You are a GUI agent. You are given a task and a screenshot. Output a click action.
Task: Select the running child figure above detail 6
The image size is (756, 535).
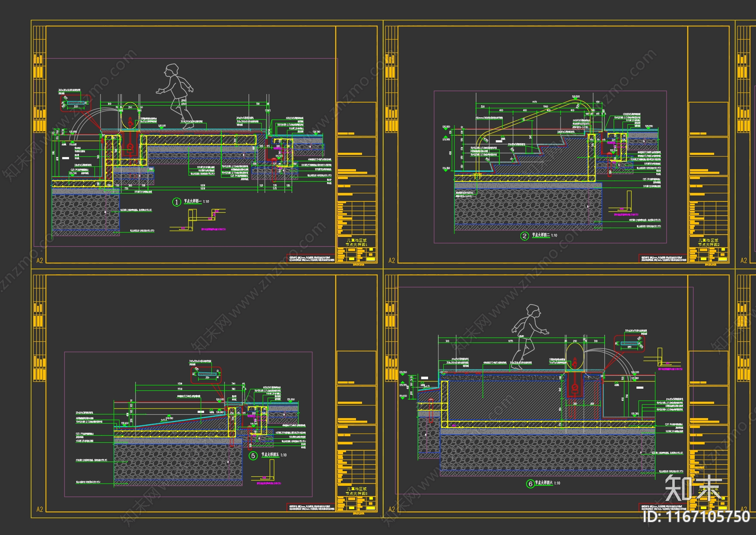point(529,337)
